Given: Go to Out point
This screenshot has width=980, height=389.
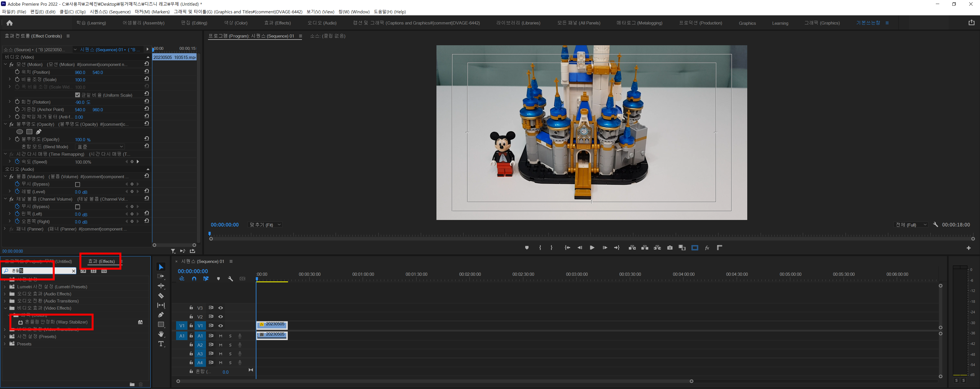Looking at the screenshot, I should [617, 248].
